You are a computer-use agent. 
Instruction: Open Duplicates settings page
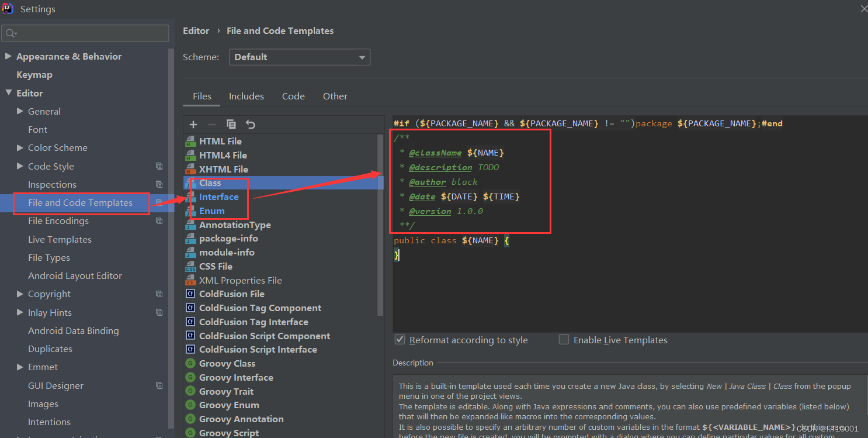click(x=50, y=349)
